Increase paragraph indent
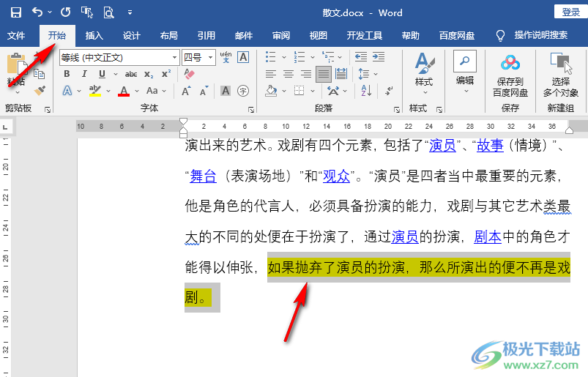 pyautogui.click(x=379, y=57)
